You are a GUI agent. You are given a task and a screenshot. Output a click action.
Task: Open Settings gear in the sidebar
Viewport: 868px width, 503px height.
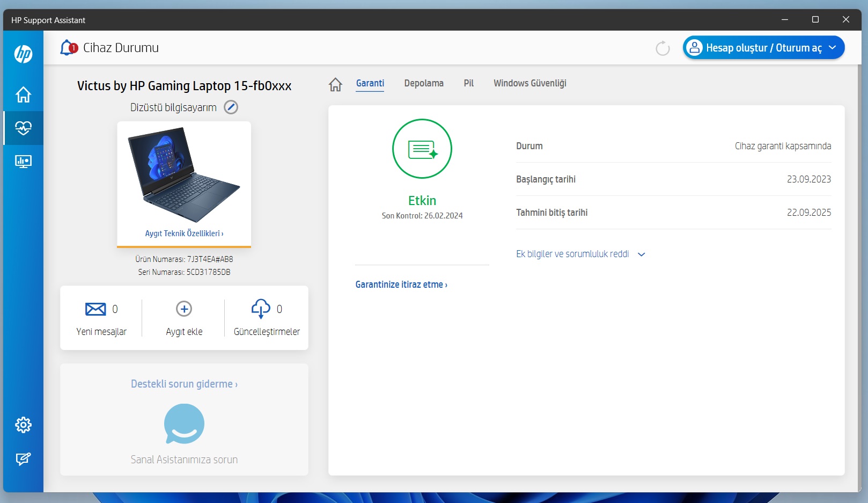pos(23,425)
